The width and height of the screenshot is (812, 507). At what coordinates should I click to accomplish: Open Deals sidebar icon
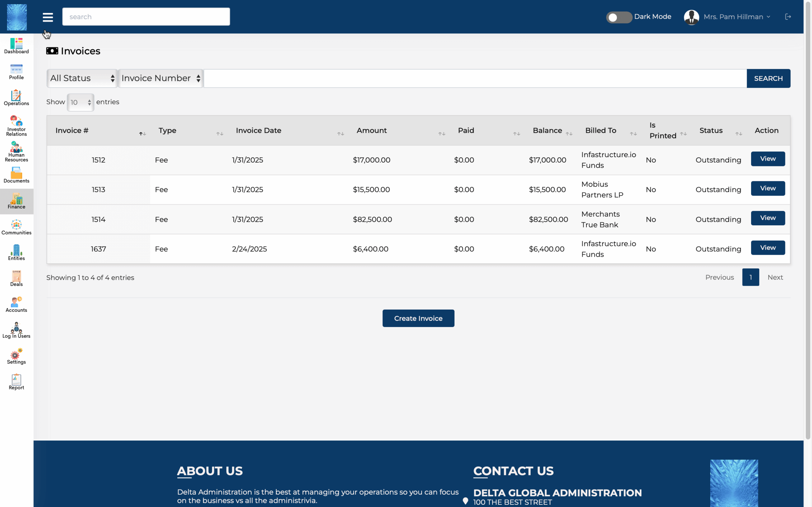(16, 279)
